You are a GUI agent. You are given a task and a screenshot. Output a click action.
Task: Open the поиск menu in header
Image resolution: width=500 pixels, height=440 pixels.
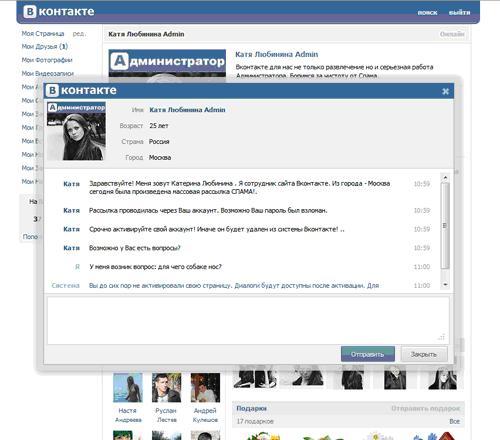(427, 13)
